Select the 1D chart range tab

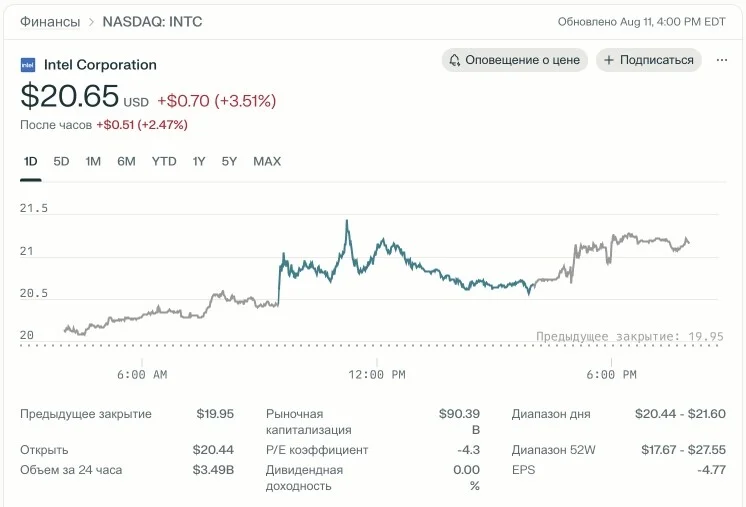pos(30,162)
